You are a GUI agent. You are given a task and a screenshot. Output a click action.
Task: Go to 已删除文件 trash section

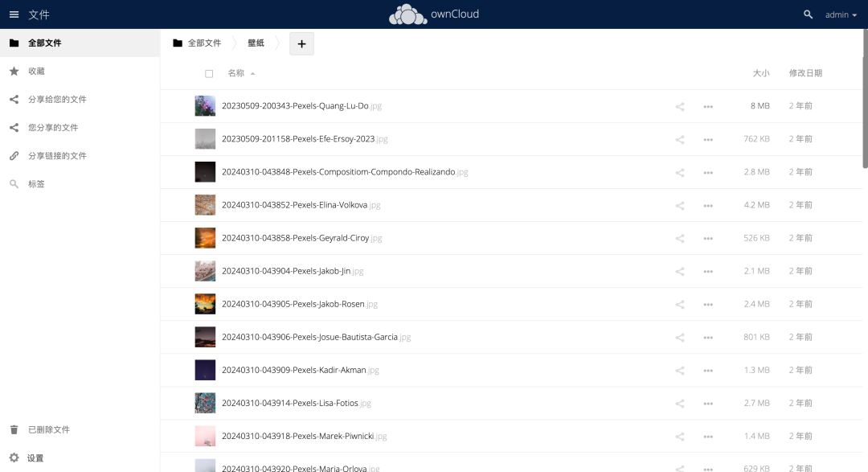pos(48,429)
